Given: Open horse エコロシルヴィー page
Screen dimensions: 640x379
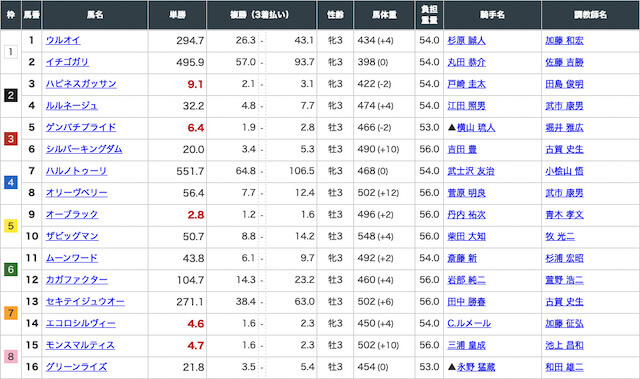Looking at the screenshot, I should point(80,324).
